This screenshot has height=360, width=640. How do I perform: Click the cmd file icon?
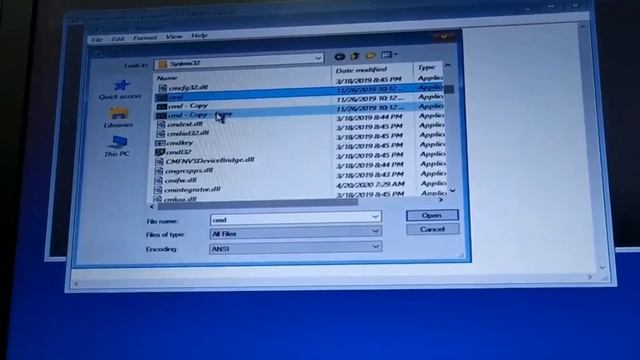(162, 98)
